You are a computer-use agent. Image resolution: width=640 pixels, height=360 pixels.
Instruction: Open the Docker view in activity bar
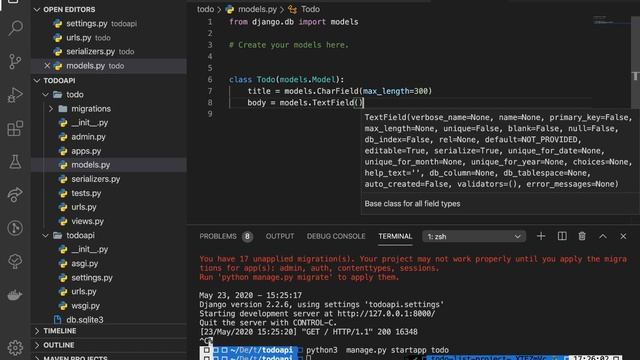pos(15,295)
